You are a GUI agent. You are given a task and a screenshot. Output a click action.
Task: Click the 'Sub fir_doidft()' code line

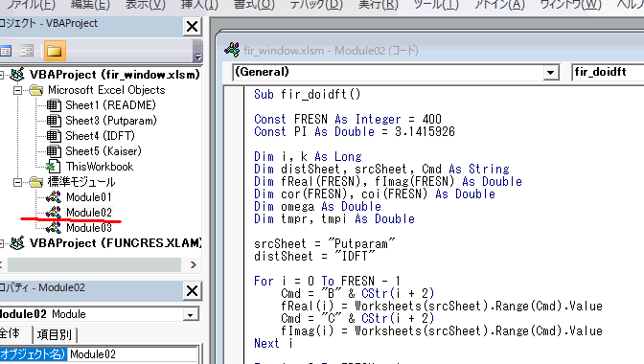click(308, 95)
